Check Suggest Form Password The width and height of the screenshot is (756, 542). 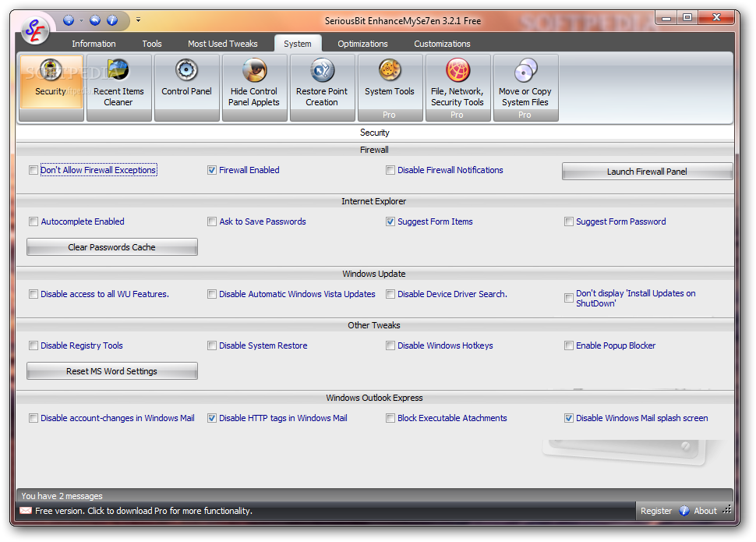(569, 221)
